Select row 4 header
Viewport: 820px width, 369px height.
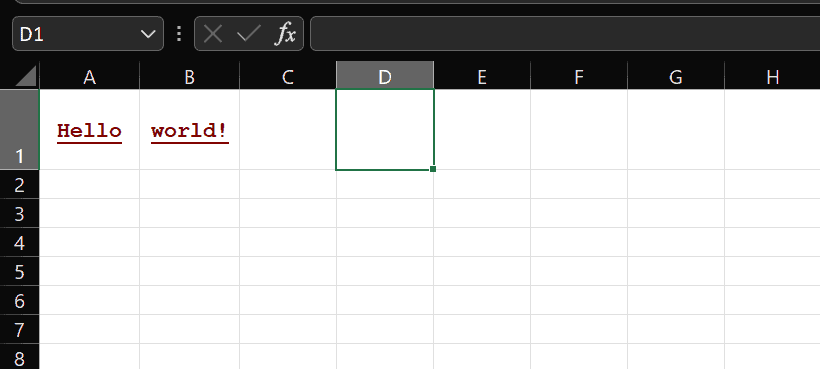(x=19, y=242)
